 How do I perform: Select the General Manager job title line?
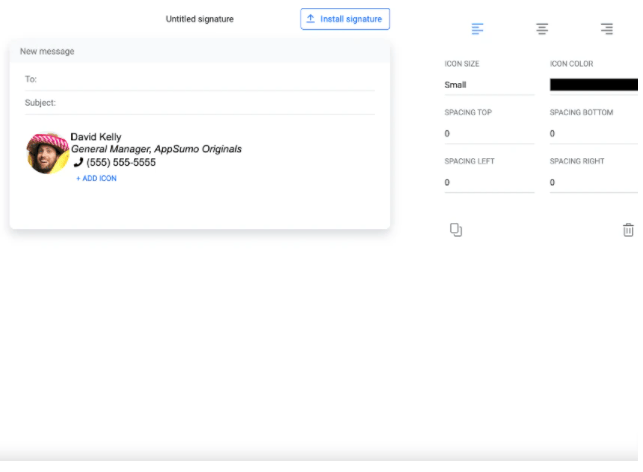(156, 149)
